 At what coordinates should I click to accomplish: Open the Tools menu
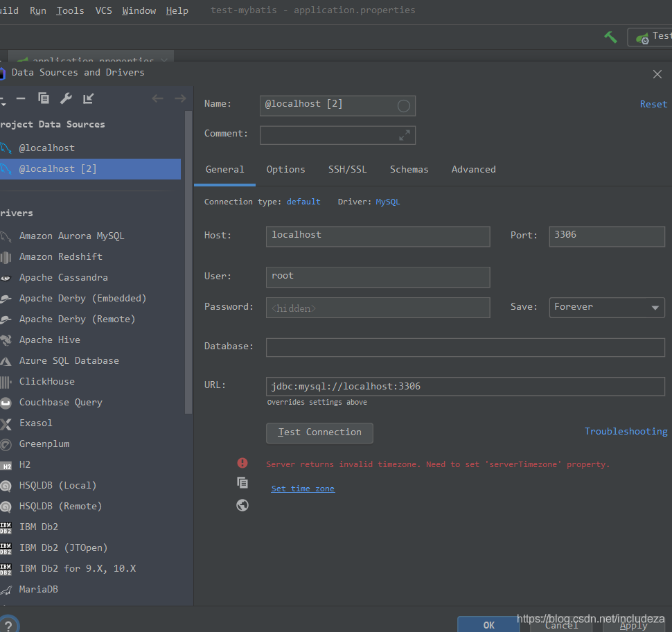(x=70, y=10)
